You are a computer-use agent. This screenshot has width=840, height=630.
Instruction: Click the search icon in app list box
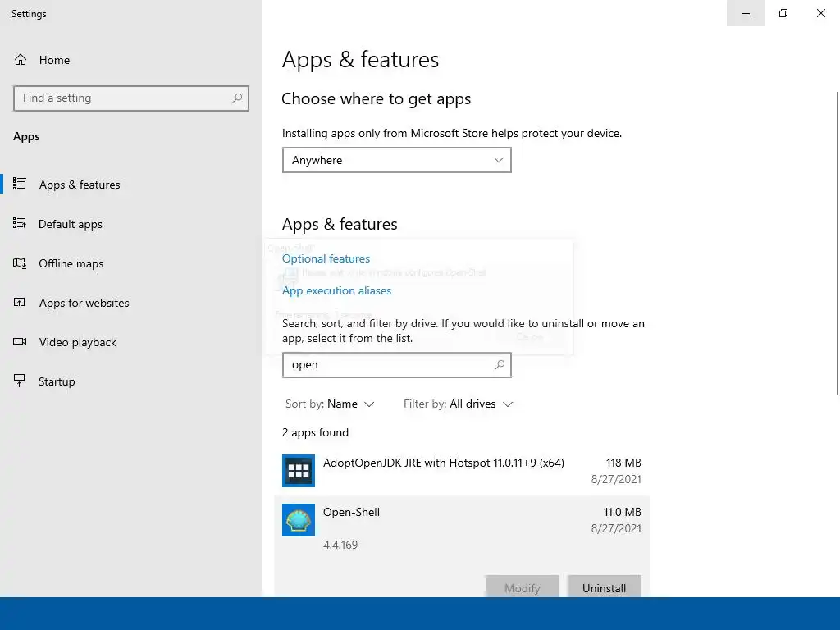point(500,365)
